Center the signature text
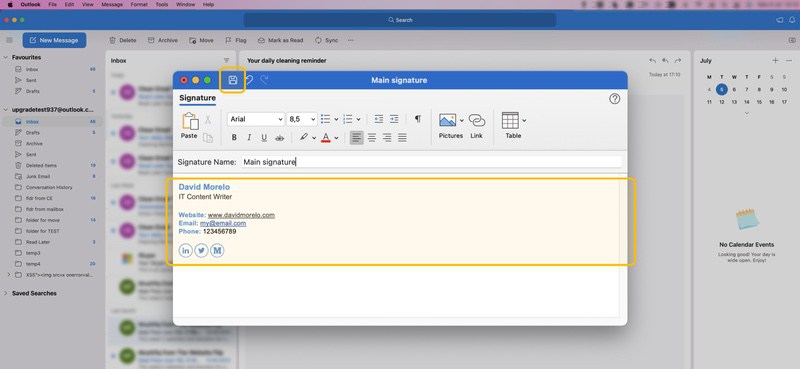The width and height of the screenshot is (800, 369). [x=372, y=137]
